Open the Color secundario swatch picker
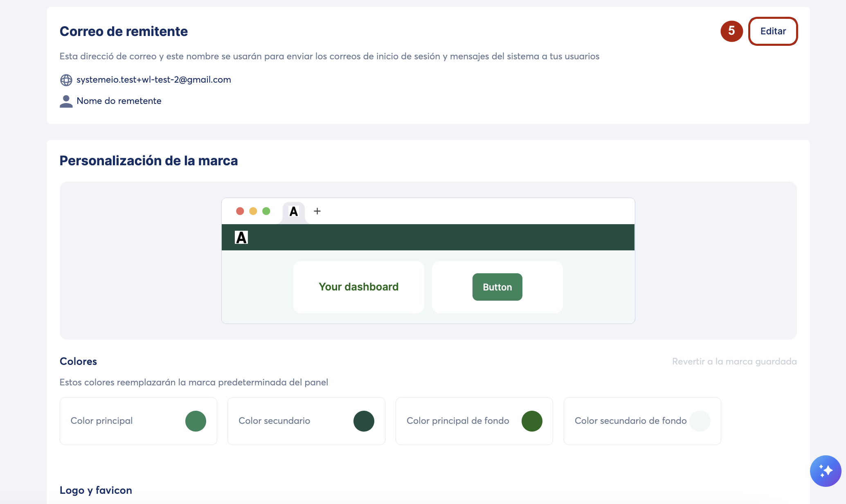This screenshot has height=504, width=846. [364, 421]
